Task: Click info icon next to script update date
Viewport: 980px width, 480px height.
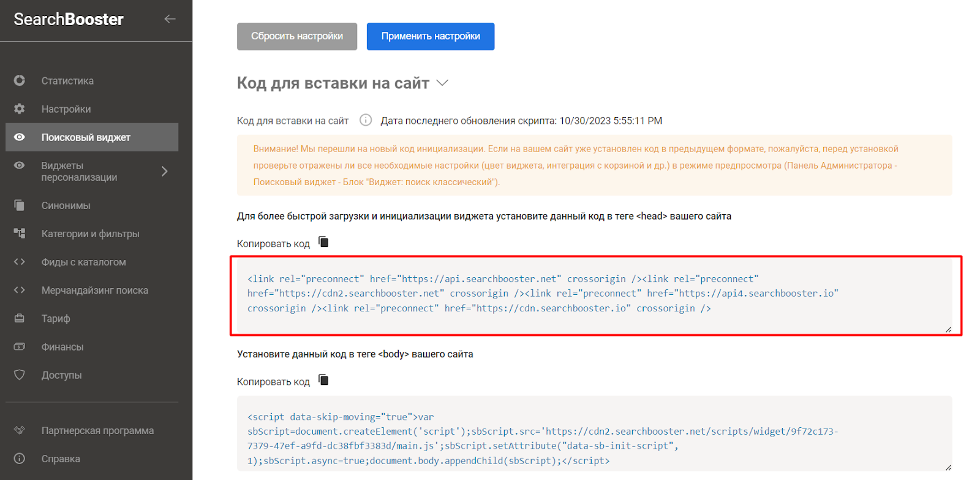Action: tap(366, 120)
